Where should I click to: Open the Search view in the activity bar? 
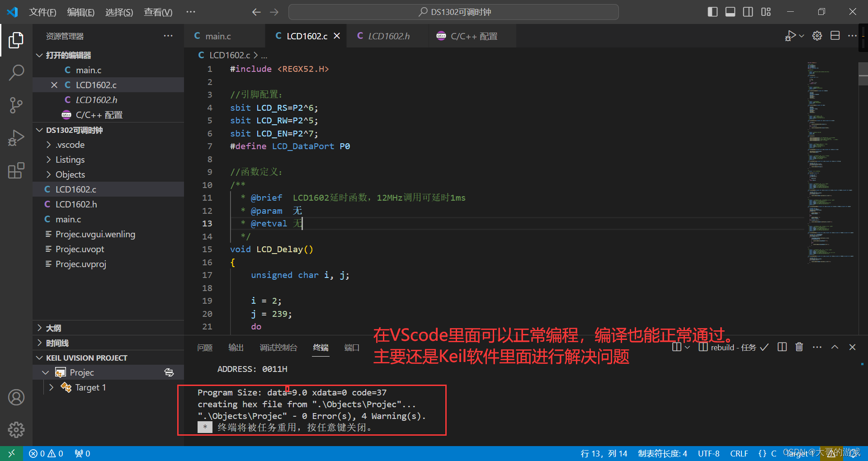tap(16, 72)
